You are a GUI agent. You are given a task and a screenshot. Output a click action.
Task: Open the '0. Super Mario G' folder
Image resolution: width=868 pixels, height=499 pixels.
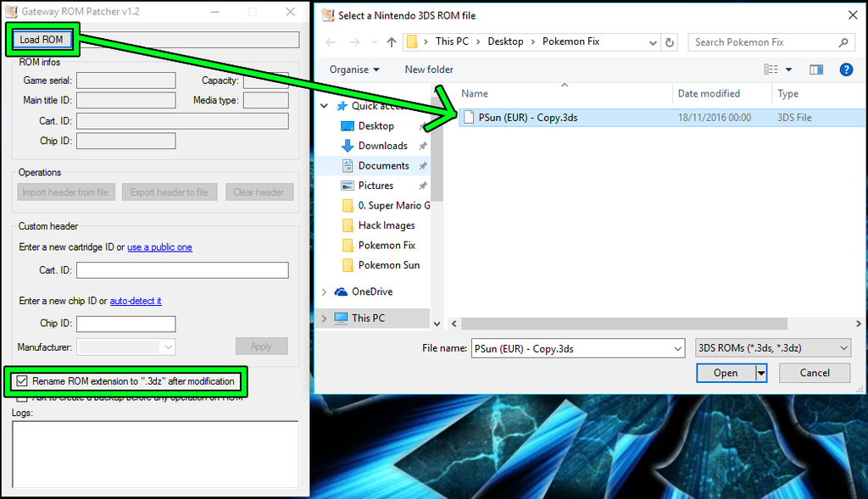coord(393,205)
